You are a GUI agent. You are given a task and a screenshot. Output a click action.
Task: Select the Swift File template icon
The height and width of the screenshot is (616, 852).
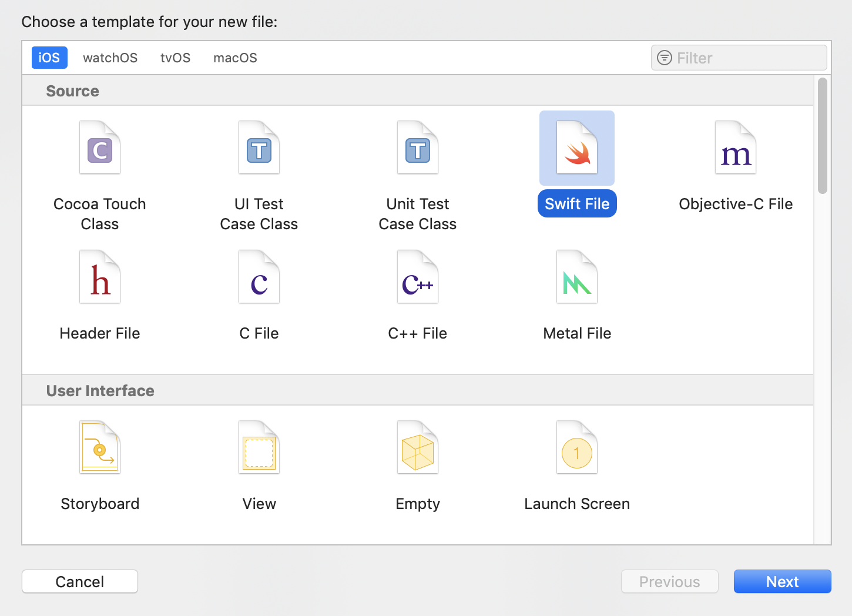(577, 148)
